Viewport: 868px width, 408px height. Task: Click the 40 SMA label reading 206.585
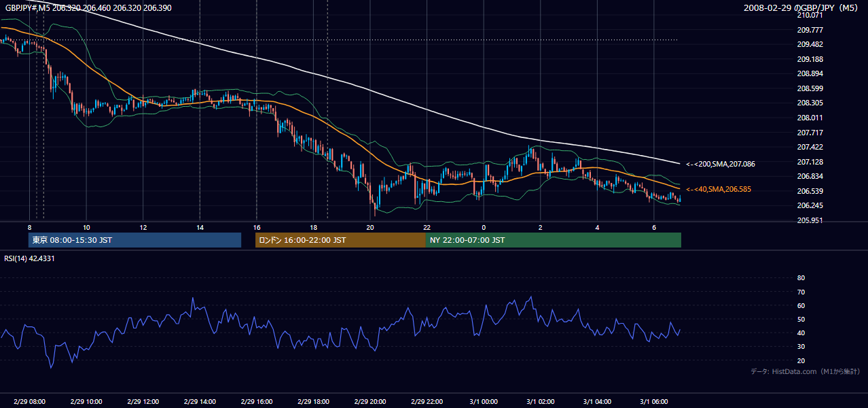(x=719, y=189)
